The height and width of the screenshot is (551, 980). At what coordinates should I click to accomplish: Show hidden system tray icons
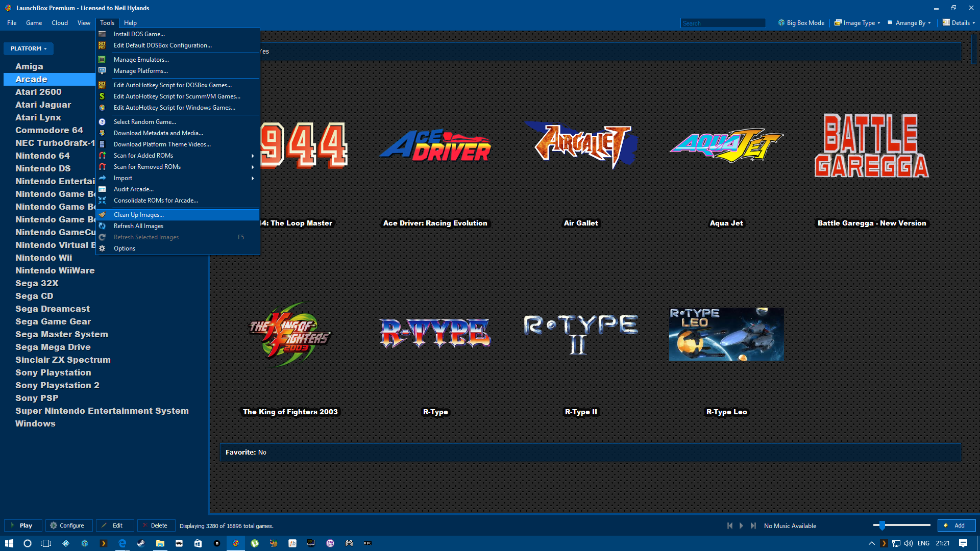pyautogui.click(x=871, y=543)
